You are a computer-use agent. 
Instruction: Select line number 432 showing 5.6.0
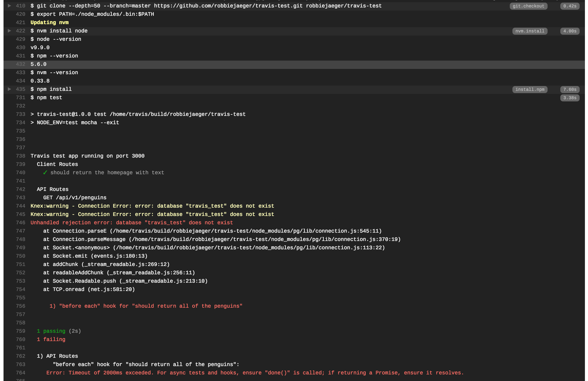(21, 64)
